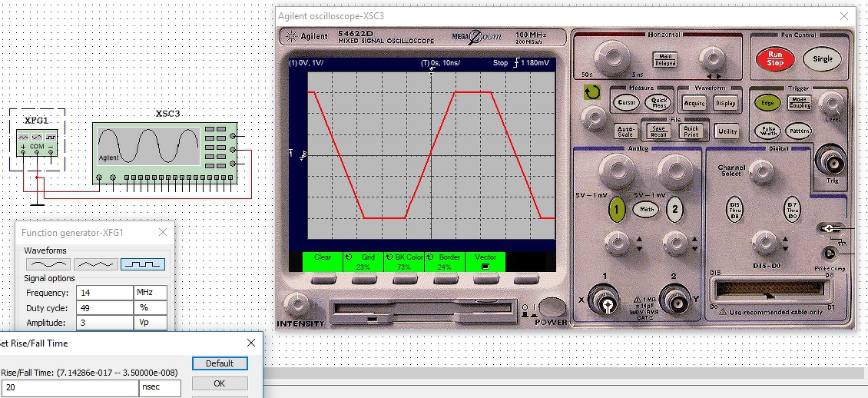Close the Function generator-XFG1 window
Image resolution: width=868 pixels, height=398 pixels.
pos(163,233)
